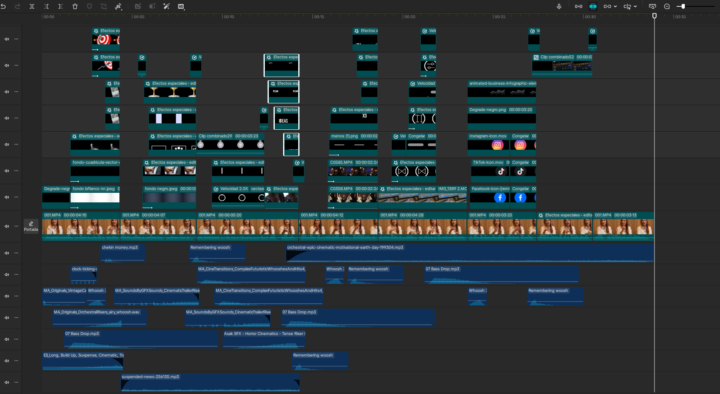Select the suspended-news audio clip
The width and height of the screenshot is (720, 394).
pyautogui.click(x=210, y=383)
